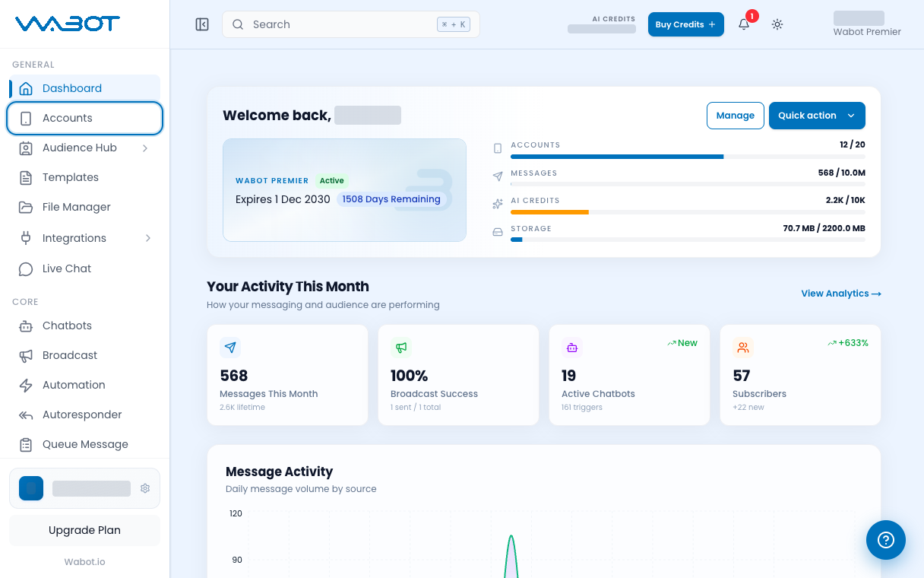
Task: Open workspace settings gear icon
Action: [x=145, y=488]
